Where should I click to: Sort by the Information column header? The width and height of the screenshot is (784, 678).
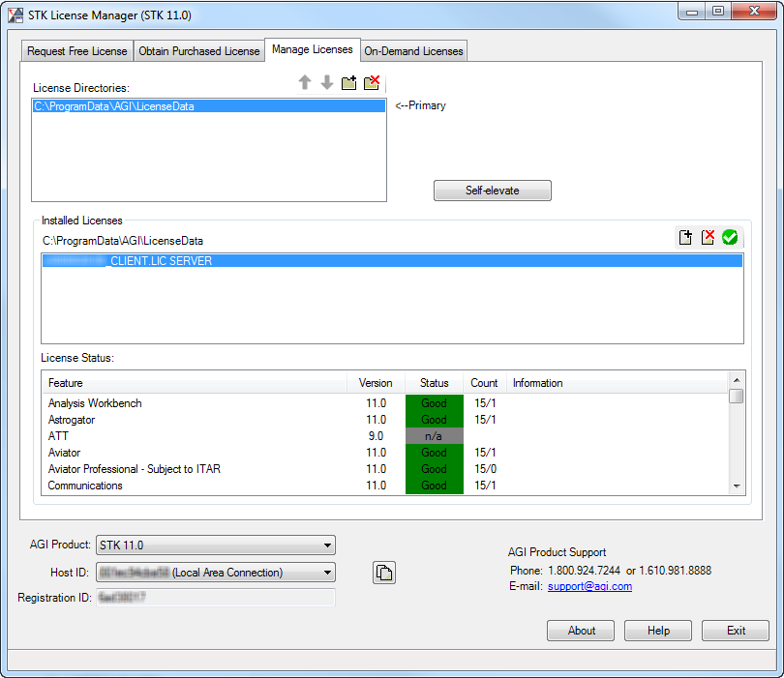(x=617, y=383)
